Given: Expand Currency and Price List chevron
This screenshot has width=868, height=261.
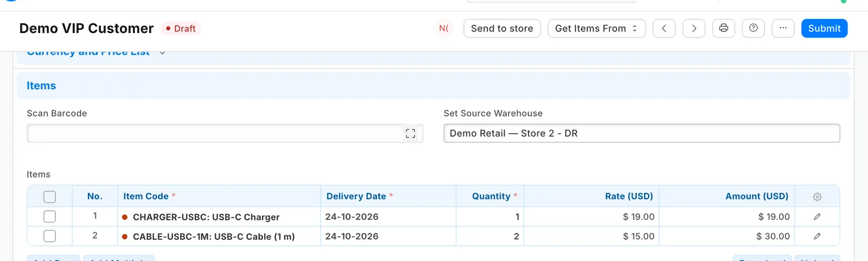Looking at the screenshot, I should [162, 53].
